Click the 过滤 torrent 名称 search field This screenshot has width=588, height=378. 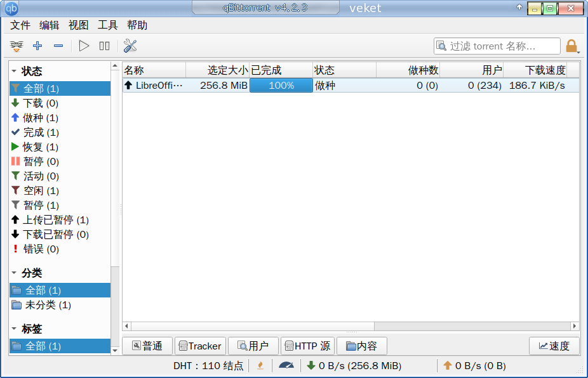[x=497, y=46]
